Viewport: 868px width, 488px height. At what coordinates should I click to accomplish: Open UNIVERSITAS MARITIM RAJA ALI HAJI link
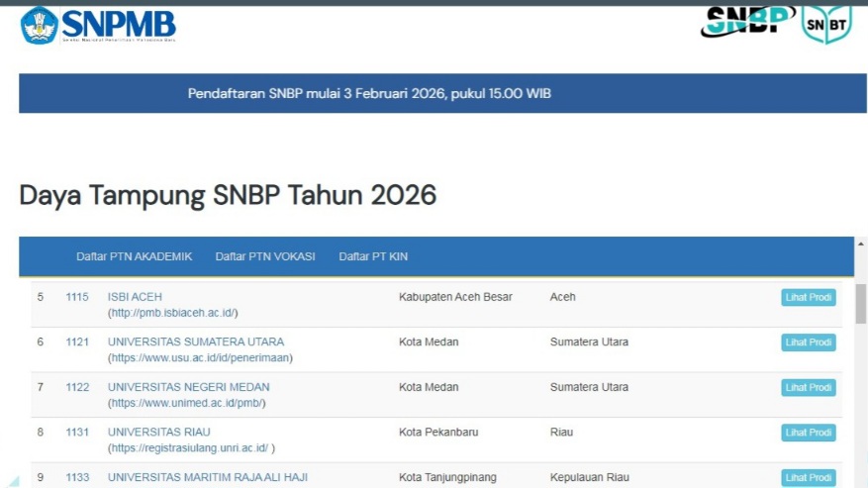208,477
